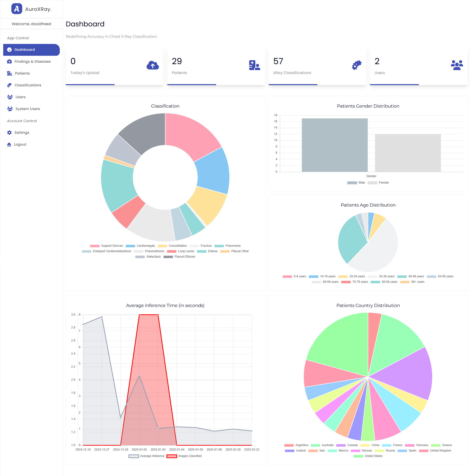This screenshot has height=476, width=470.
Task: Open Findings & Diseases via its briefcase icon
Action: [x=9, y=61]
